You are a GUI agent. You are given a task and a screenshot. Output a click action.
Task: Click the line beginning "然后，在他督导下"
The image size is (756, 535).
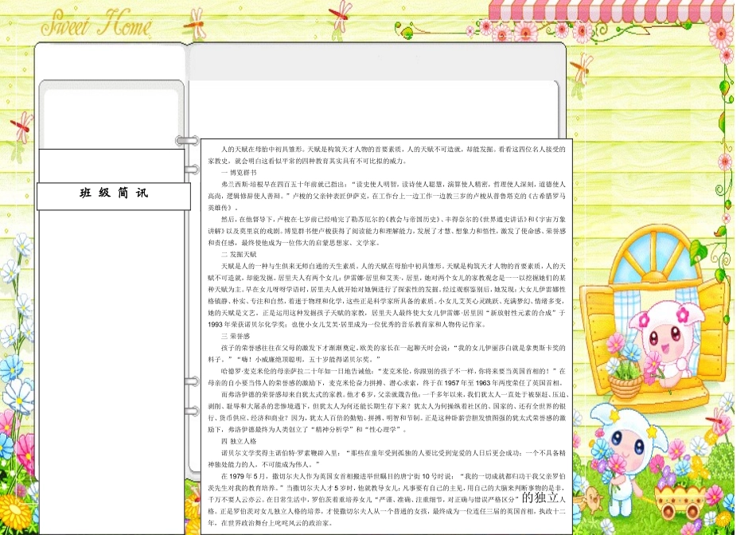pos(393,220)
